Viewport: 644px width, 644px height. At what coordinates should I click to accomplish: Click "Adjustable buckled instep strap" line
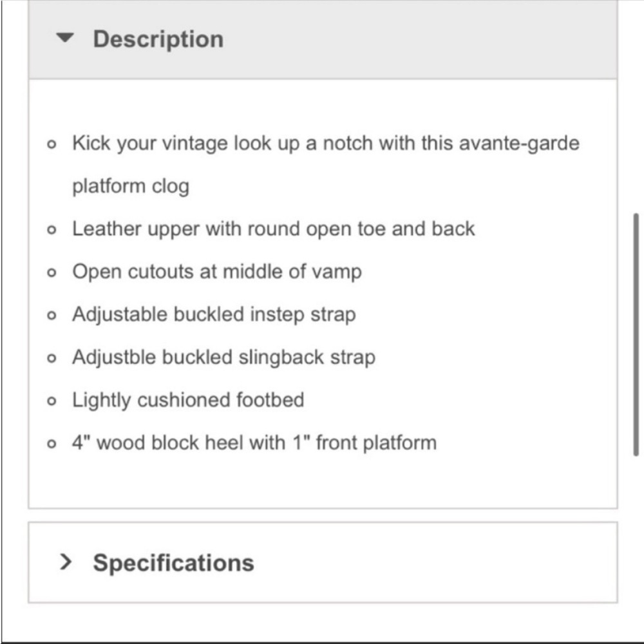tap(214, 315)
